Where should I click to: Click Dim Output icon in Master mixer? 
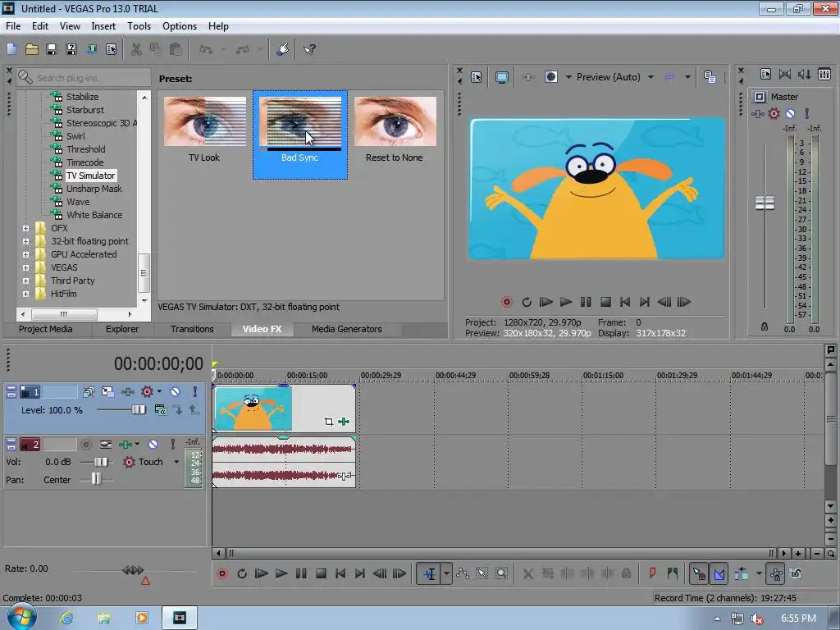(804, 74)
